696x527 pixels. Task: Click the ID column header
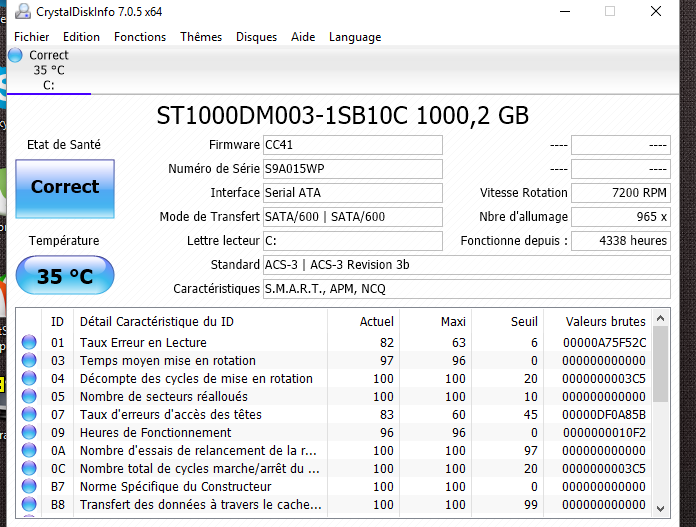coord(57,321)
